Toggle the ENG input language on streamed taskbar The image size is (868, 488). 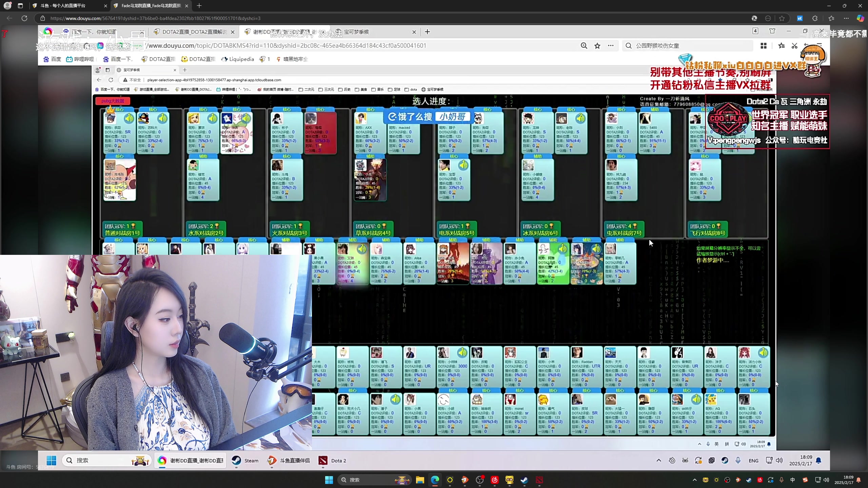tap(753, 461)
